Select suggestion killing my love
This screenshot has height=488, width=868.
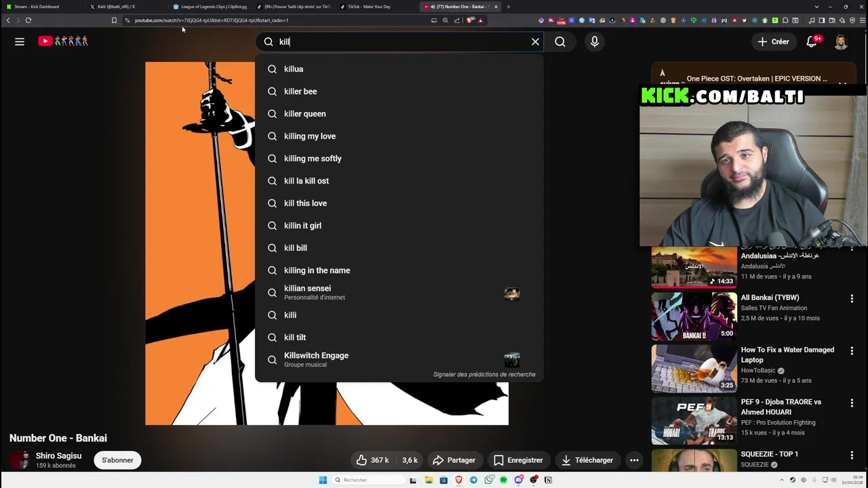tap(399, 136)
